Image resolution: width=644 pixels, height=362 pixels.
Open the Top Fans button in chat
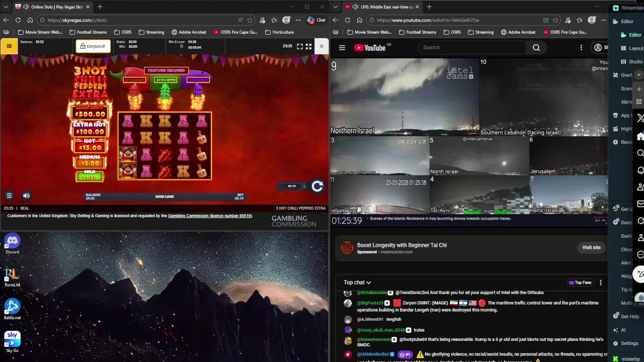[x=580, y=283]
